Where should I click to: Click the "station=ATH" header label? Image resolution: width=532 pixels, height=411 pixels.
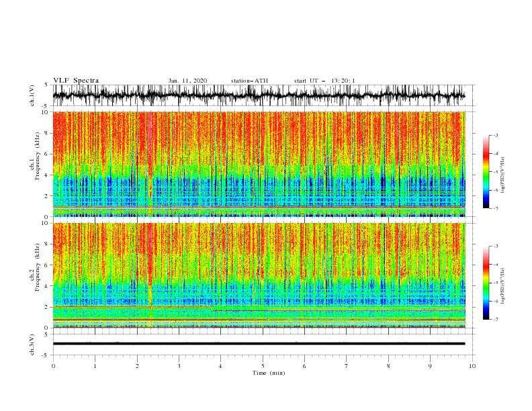(x=249, y=81)
